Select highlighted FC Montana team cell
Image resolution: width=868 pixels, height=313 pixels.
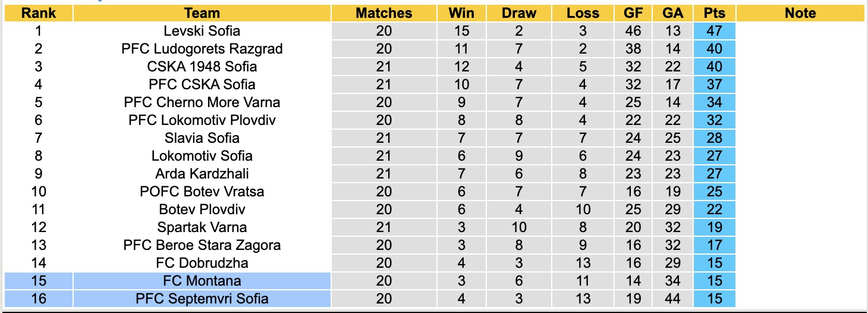(x=202, y=281)
